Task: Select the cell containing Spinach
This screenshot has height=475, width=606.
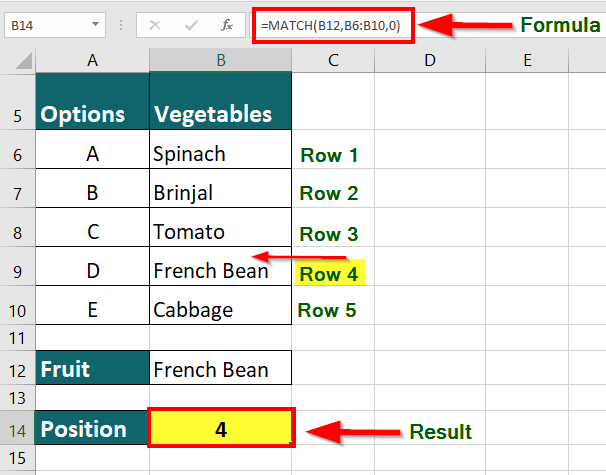Action: click(221, 154)
